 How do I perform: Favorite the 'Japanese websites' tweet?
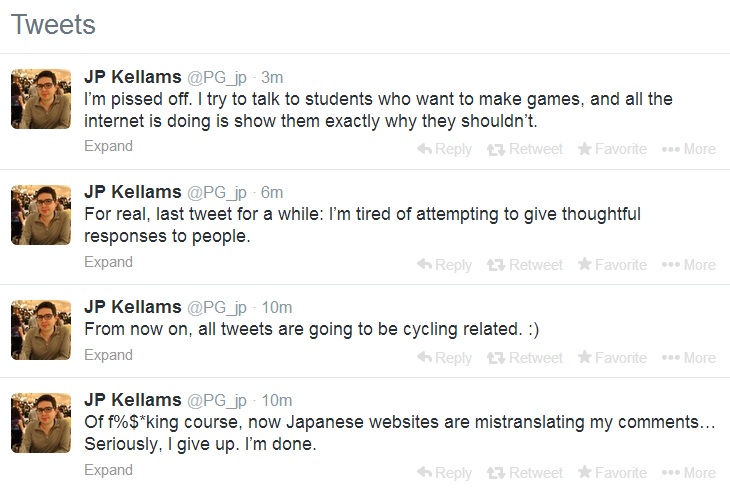pos(612,472)
